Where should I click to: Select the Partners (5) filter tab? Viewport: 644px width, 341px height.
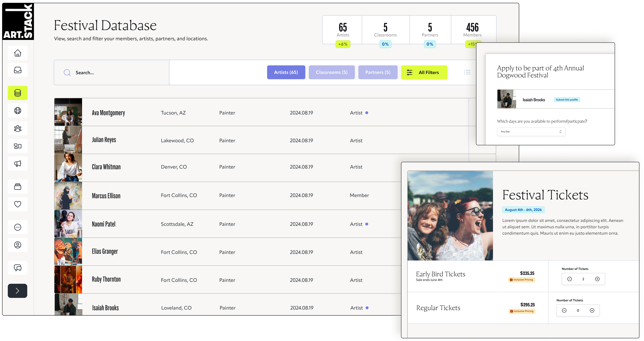click(x=378, y=72)
